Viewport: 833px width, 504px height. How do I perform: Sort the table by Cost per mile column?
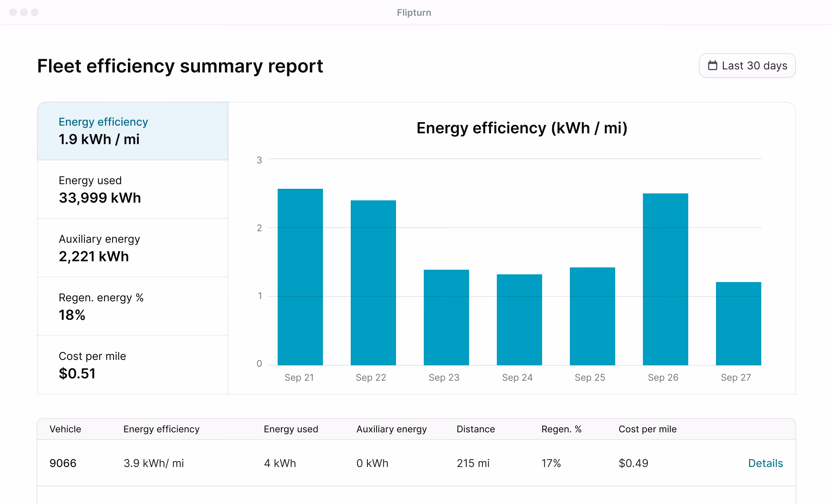click(x=648, y=429)
